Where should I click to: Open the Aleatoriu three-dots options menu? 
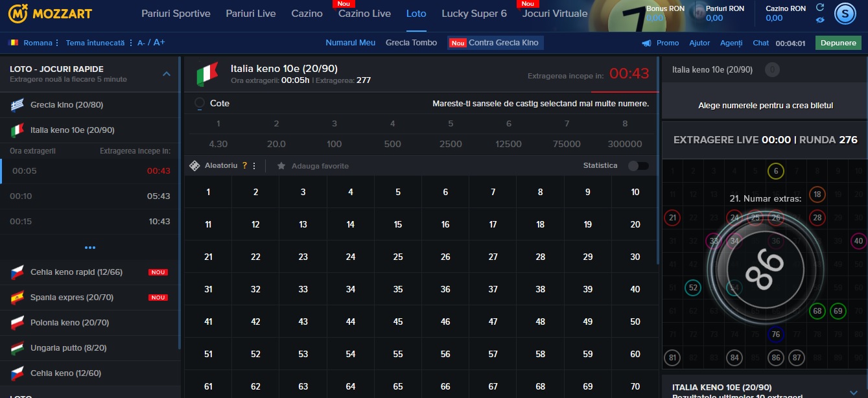pyautogui.click(x=254, y=166)
